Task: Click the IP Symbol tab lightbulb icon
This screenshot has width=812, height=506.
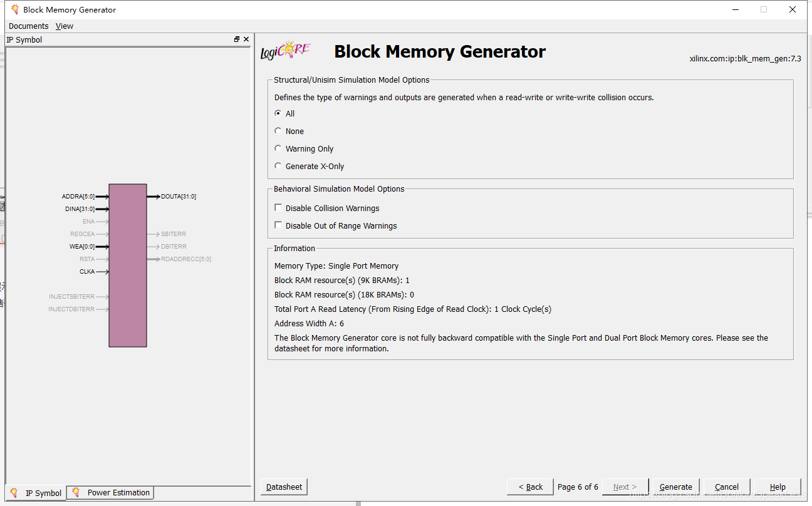Action: click(14, 493)
